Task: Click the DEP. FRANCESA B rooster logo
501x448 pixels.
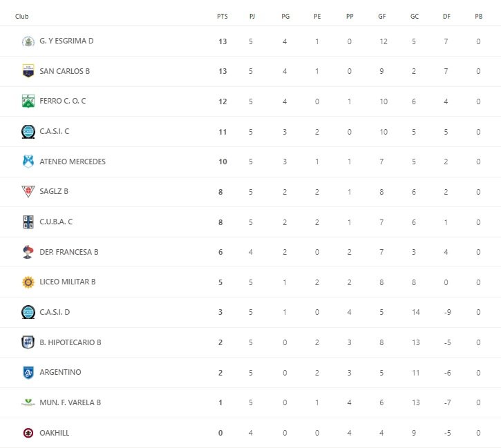Action: (28, 252)
